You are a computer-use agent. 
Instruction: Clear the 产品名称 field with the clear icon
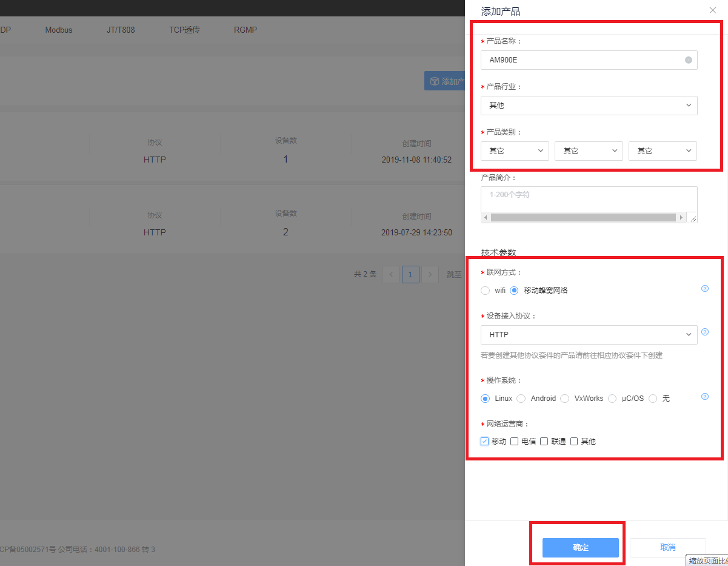pos(689,60)
